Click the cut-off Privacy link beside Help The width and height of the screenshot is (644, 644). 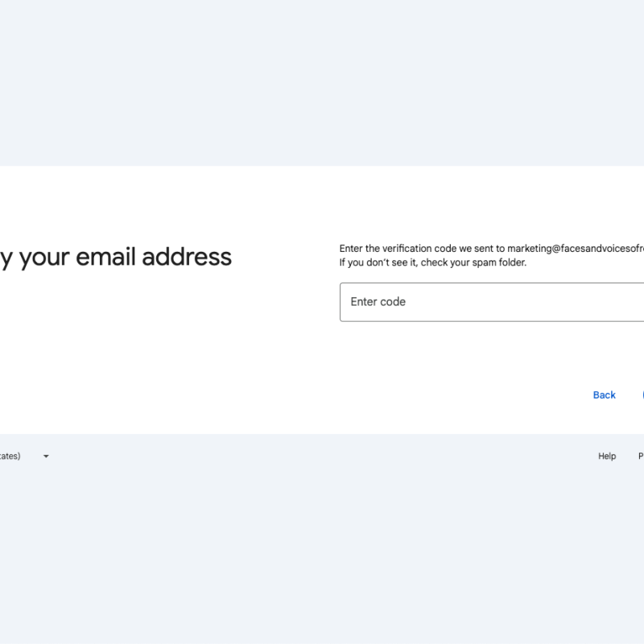point(641,456)
